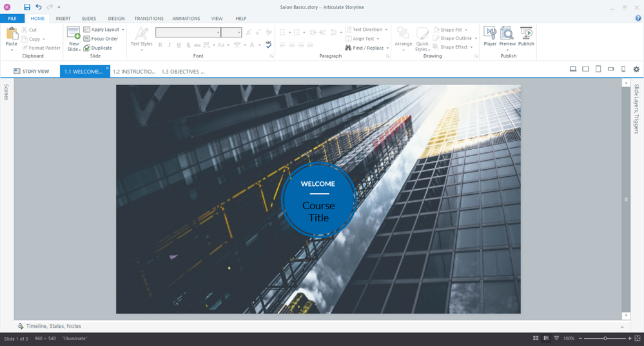Switch to desktop preview view
Image resolution: width=644 pixels, height=346 pixels.
[572, 69]
